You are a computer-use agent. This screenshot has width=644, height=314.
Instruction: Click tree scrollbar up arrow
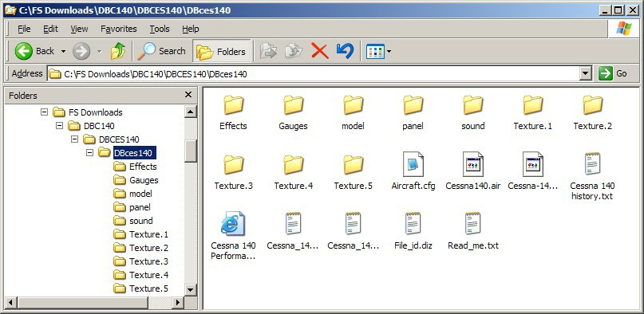pyautogui.click(x=190, y=112)
